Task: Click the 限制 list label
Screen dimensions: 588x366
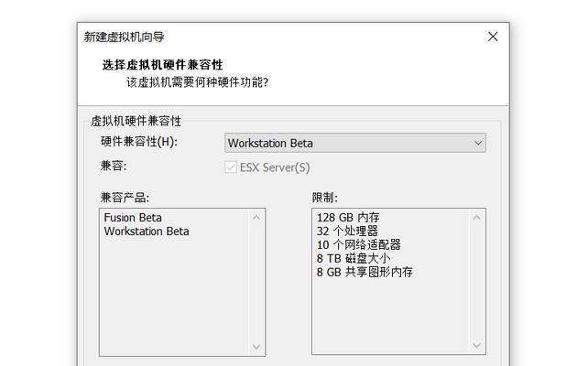Action: pos(325,198)
